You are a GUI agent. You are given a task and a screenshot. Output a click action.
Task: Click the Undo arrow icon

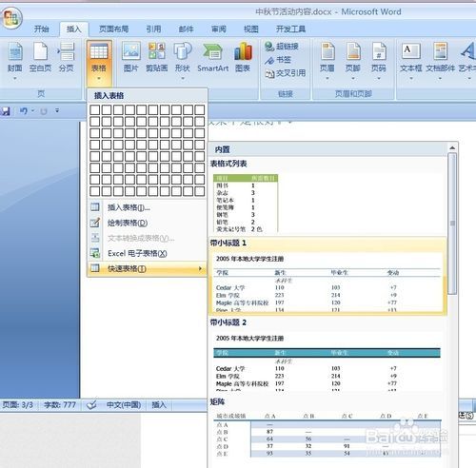point(24,111)
